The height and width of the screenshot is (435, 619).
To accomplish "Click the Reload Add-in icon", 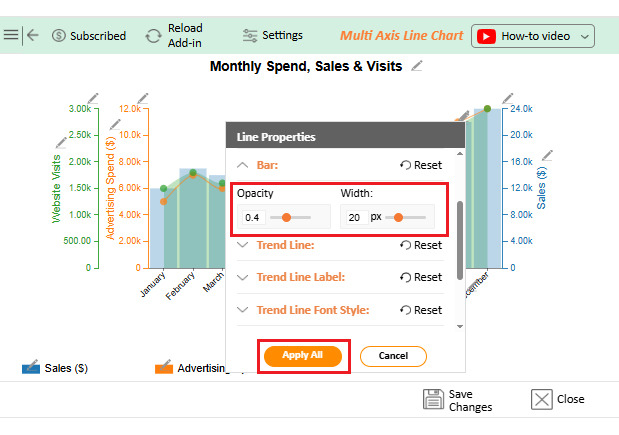I will coord(154,36).
